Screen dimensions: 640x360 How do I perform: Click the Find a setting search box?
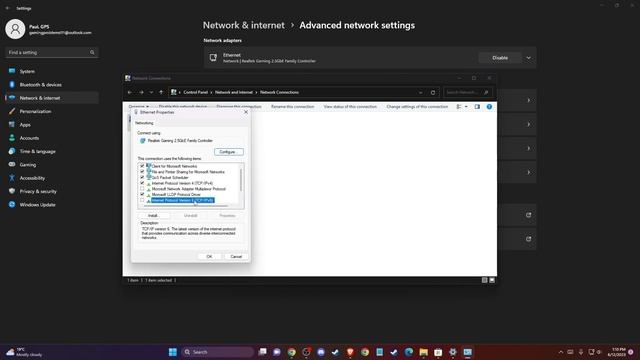[x=51, y=52]
